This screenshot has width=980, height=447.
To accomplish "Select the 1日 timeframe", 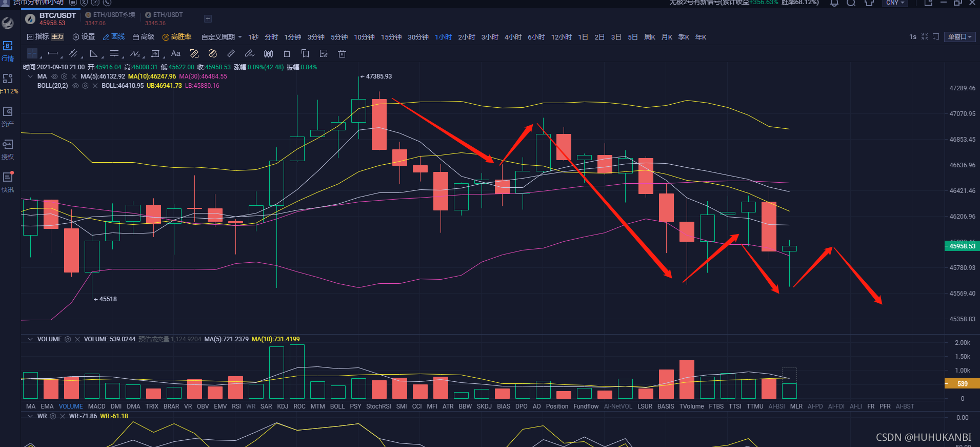I will tap(583, 37).
